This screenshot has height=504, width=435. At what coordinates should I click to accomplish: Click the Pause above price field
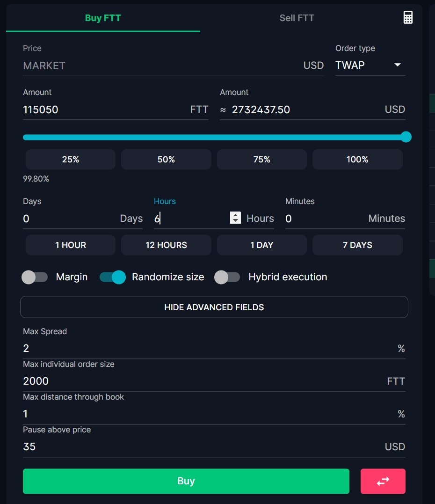point(214,447)
